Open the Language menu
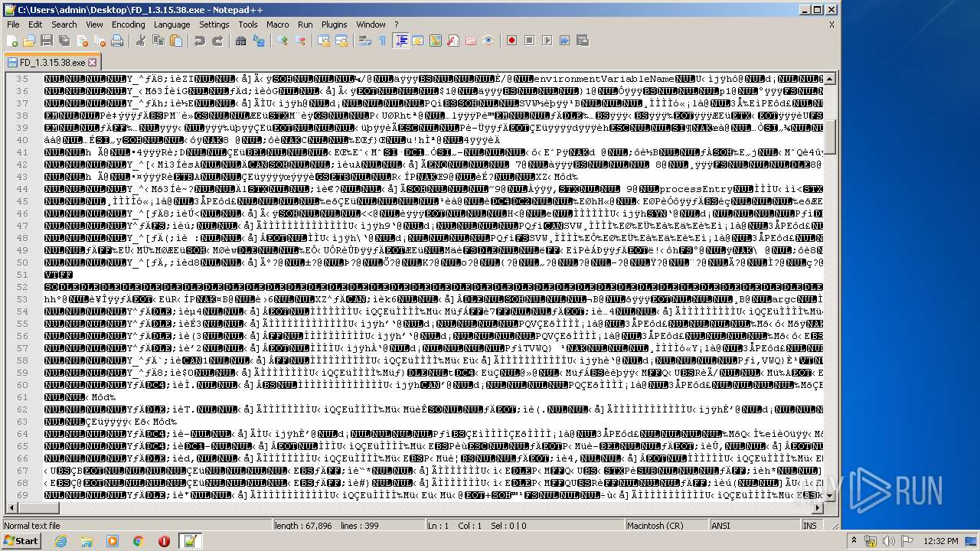 [172, 24]
